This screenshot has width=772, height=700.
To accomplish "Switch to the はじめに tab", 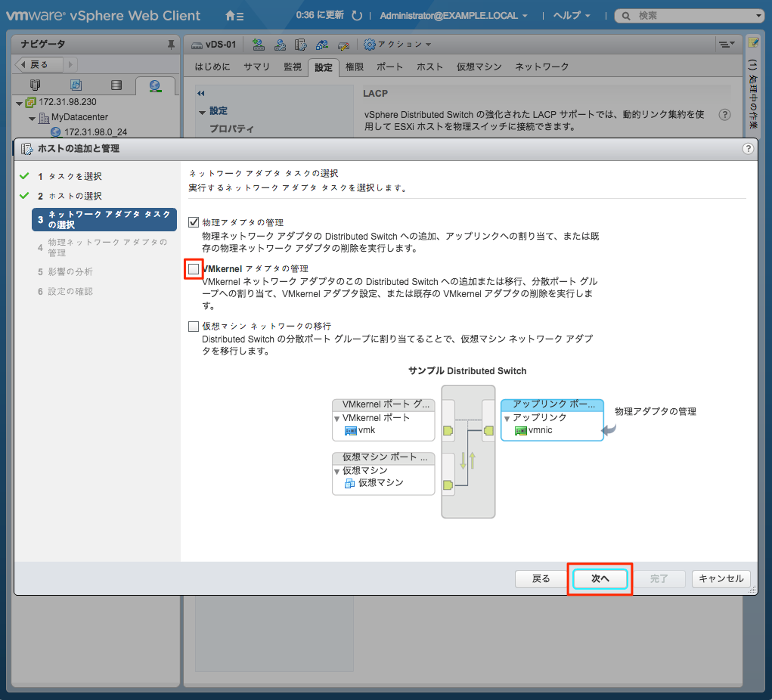I will tap(212, 67).
